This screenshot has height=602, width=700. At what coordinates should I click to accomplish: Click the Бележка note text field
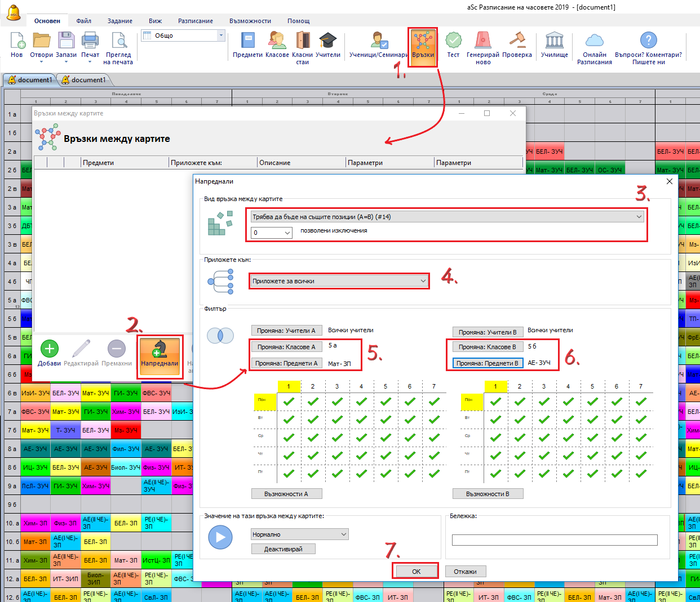[555, 540]
